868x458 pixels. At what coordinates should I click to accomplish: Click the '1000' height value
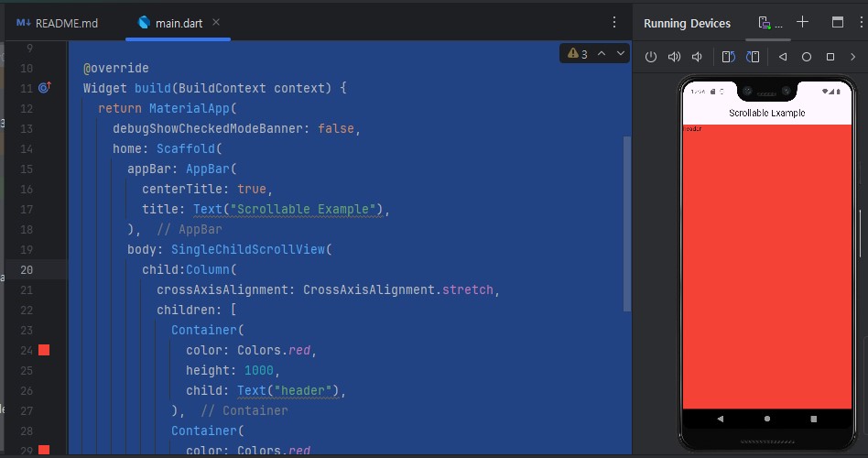pos(259,370)
